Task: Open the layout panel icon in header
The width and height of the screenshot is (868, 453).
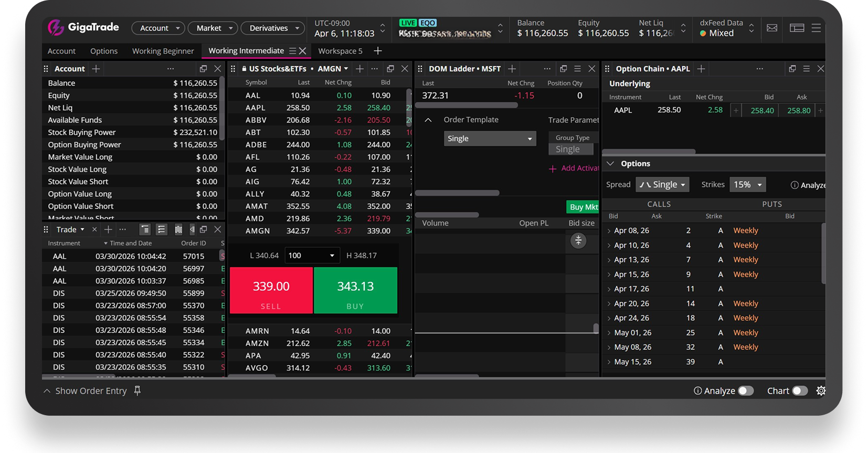Action: point(797,28)
